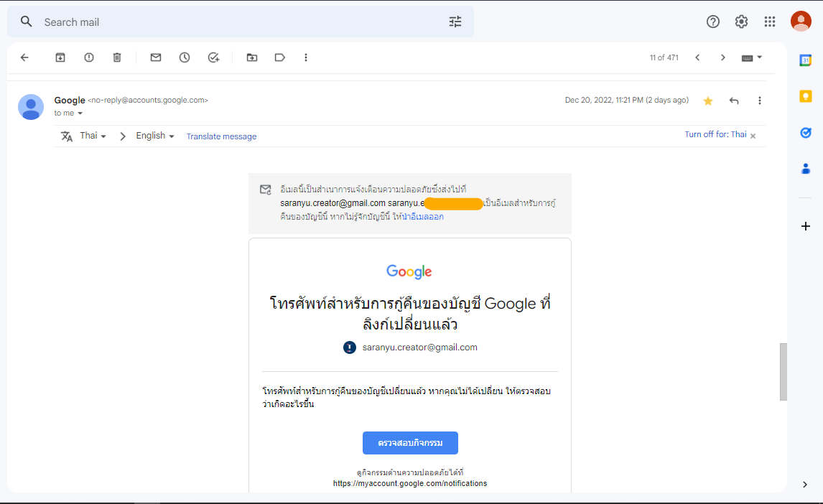Open the input tools keyboard dropdown
Viewport: 823px width, 504px height.
point(752,57)
